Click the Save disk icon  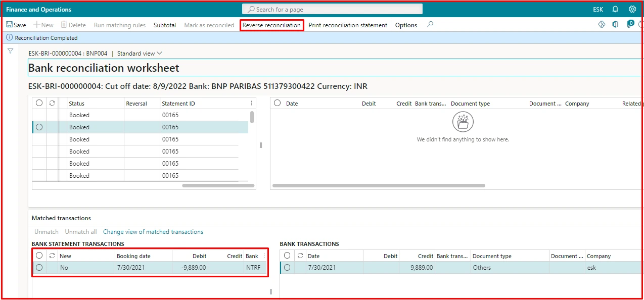[9, 25]
